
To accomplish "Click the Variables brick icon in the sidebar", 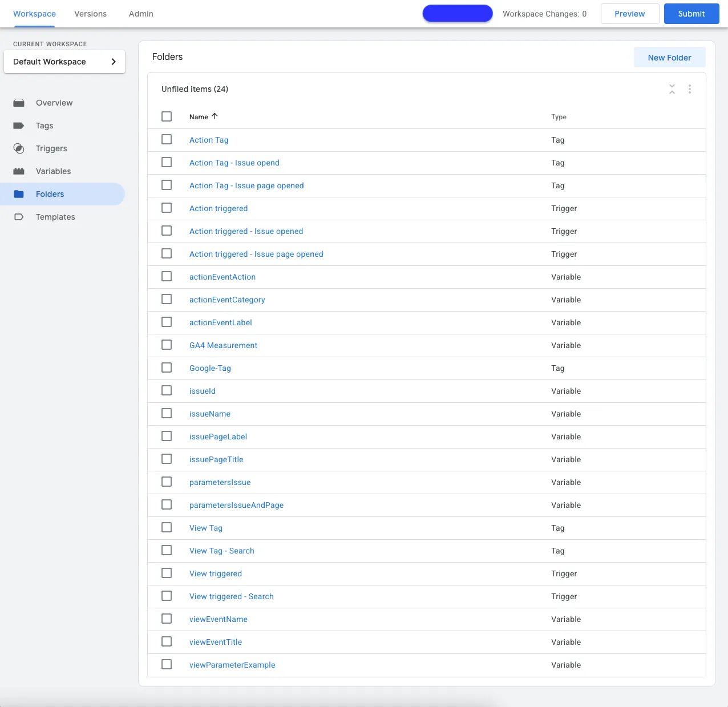I will click(x=19, y=171).
